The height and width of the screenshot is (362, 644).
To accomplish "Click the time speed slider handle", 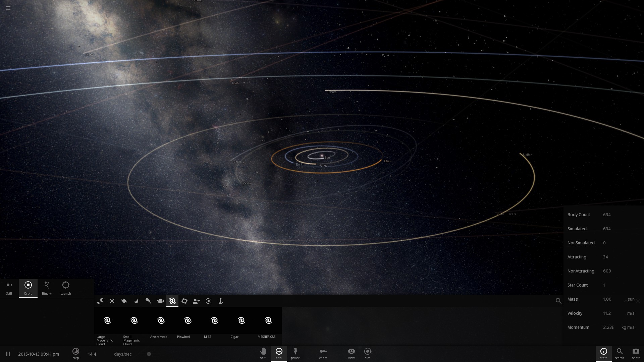I will coord(149,354).
